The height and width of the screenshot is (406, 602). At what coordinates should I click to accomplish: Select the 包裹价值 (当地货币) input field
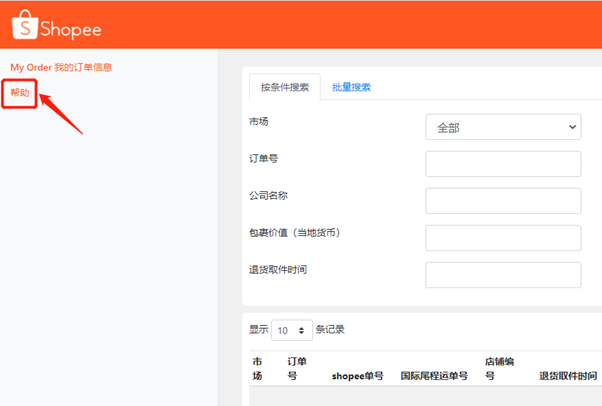(503, 238)
